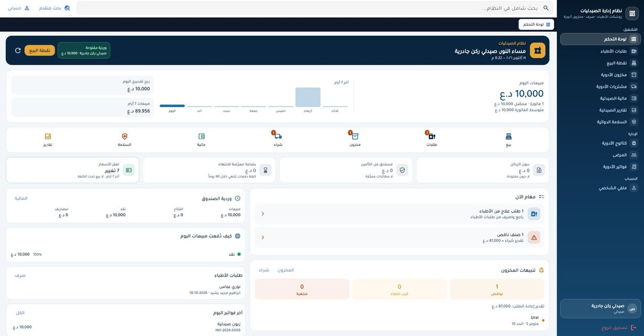Open the بحث متقدم link

click(55, 8)
